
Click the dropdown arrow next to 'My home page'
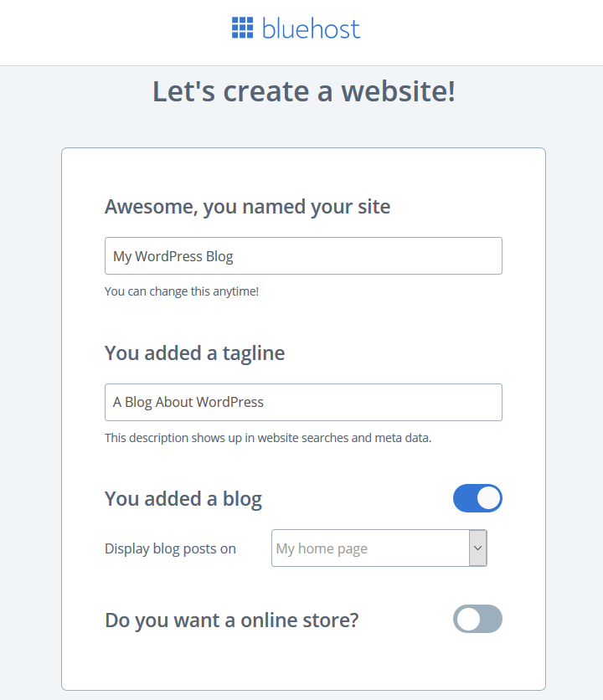[x=478, y=548]
